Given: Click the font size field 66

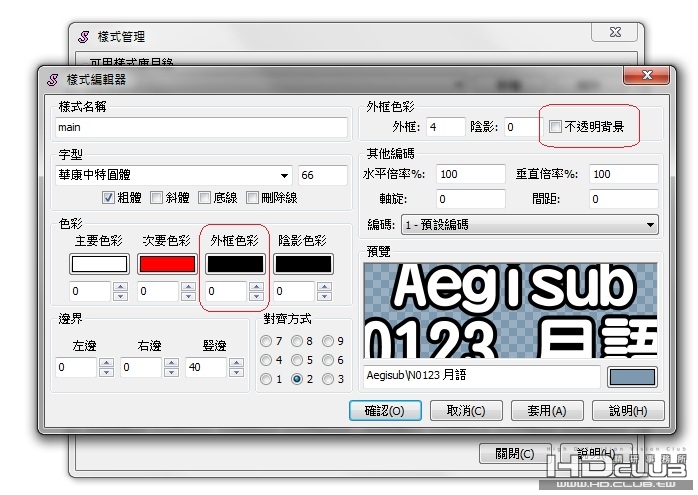Looking at the screenshot, I should click(323, 175).
